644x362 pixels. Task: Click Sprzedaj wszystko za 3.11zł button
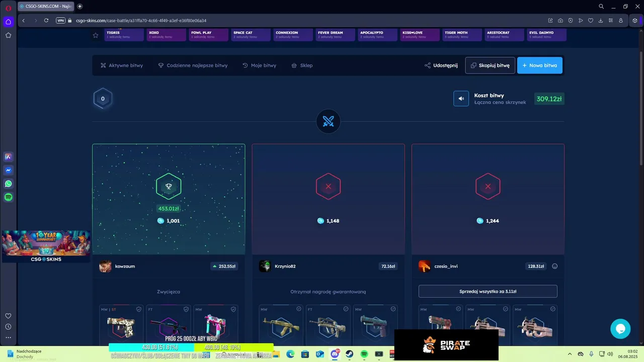point(488,291)
